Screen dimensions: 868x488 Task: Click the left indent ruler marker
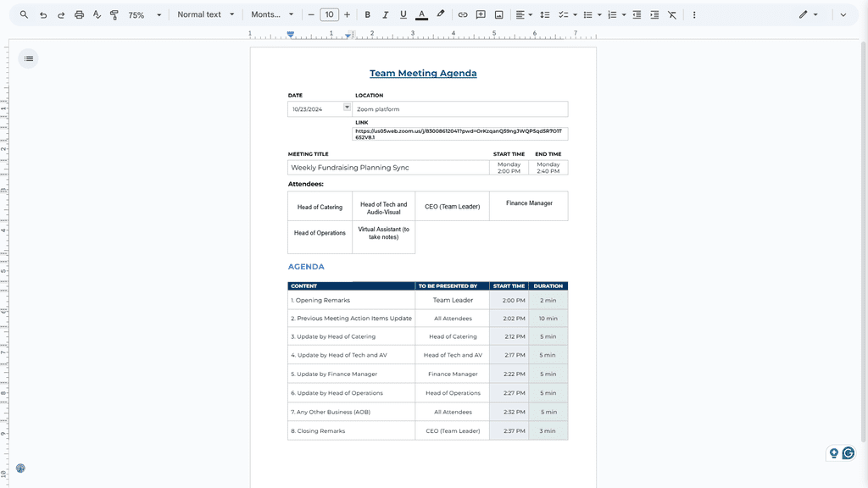click(x=291, y=34)
